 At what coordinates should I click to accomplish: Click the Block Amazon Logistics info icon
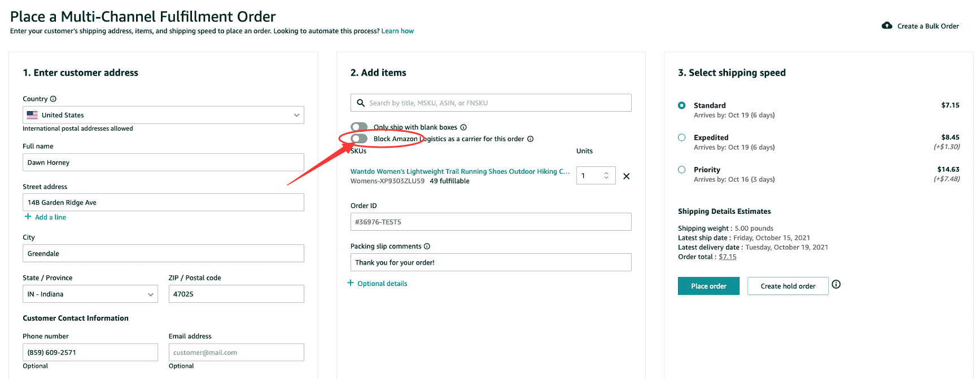tap(530, 139)
